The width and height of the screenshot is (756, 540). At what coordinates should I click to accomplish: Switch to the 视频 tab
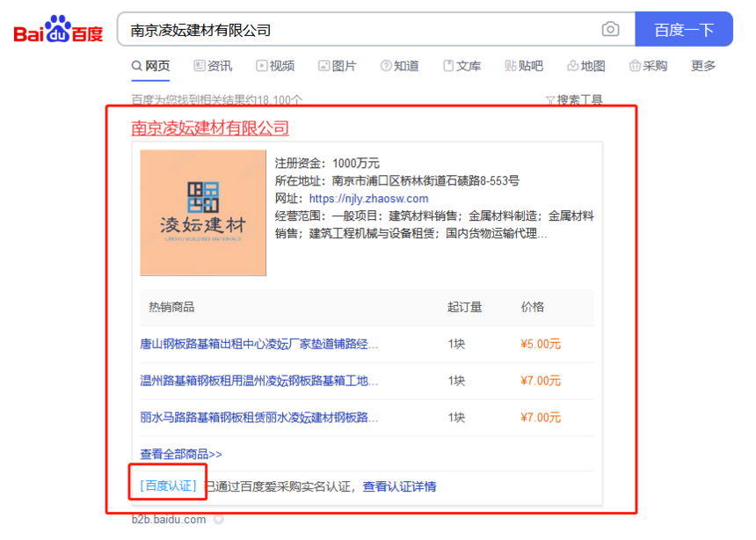click(x=275, y=66)
